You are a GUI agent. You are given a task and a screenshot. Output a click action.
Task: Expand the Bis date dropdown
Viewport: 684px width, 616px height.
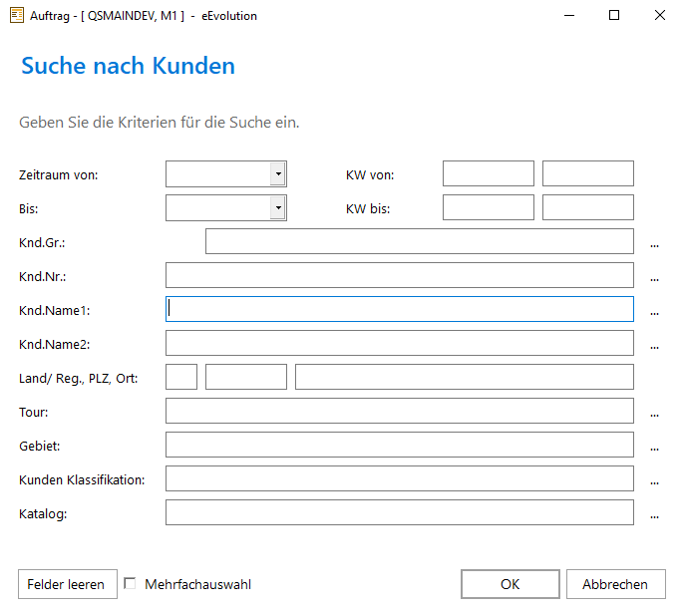[278, 208]
